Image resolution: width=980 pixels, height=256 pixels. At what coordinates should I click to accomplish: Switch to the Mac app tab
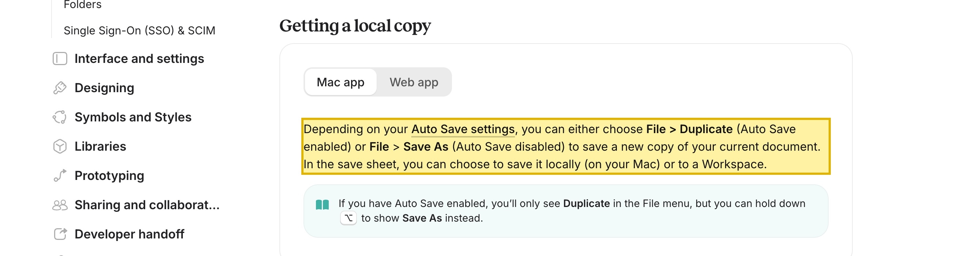tap(340, 82)
